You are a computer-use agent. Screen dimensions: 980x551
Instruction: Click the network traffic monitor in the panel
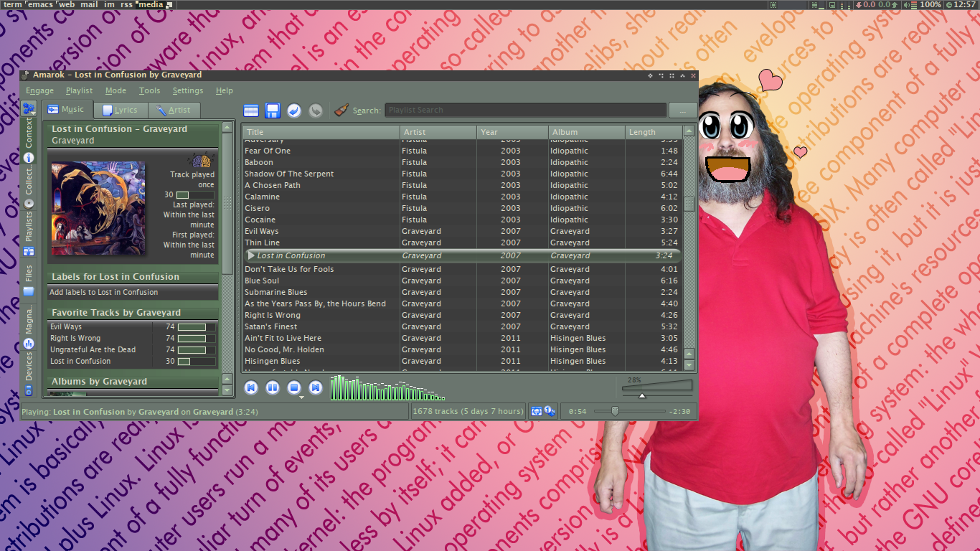click(x=877, y=5)
